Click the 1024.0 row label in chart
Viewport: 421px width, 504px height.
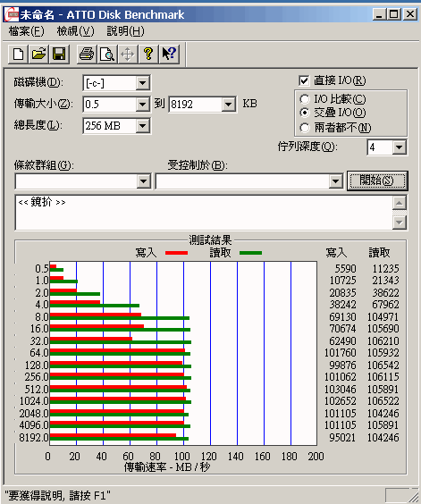[x=34, y=401]
